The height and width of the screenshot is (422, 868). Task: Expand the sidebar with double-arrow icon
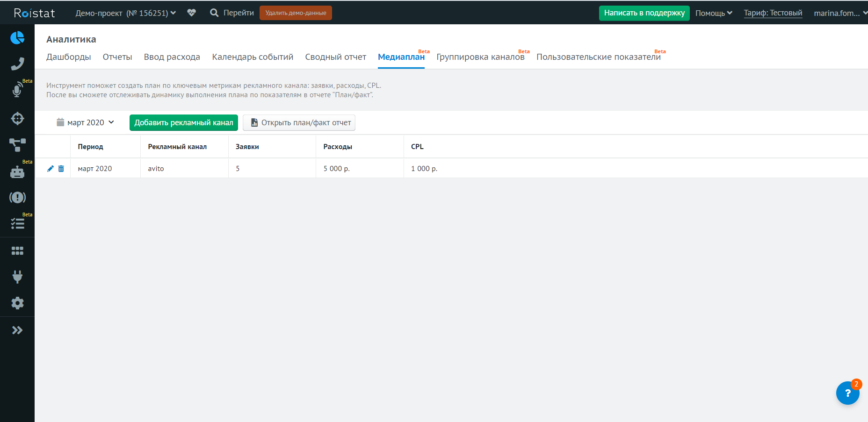click(x=17, y=330)
